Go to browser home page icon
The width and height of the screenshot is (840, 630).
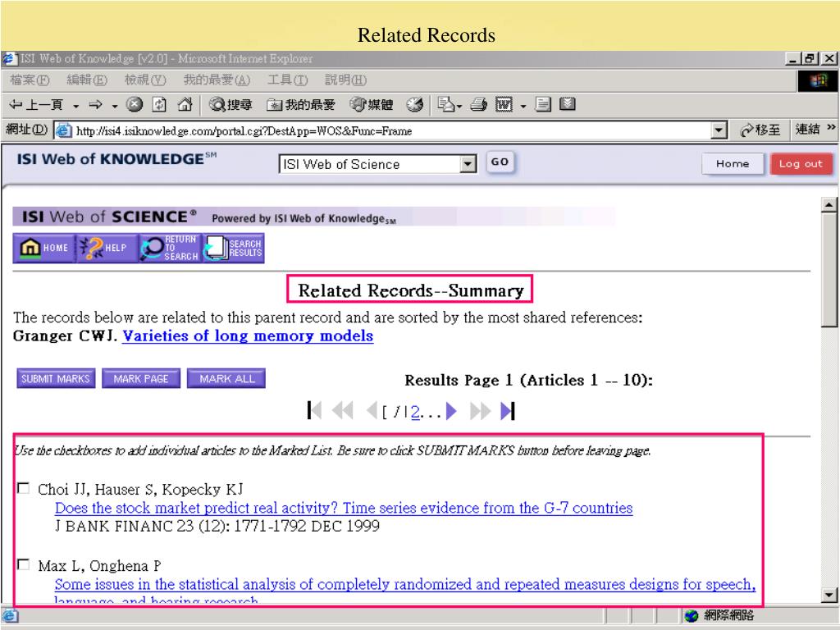click(x=185, y=104)
